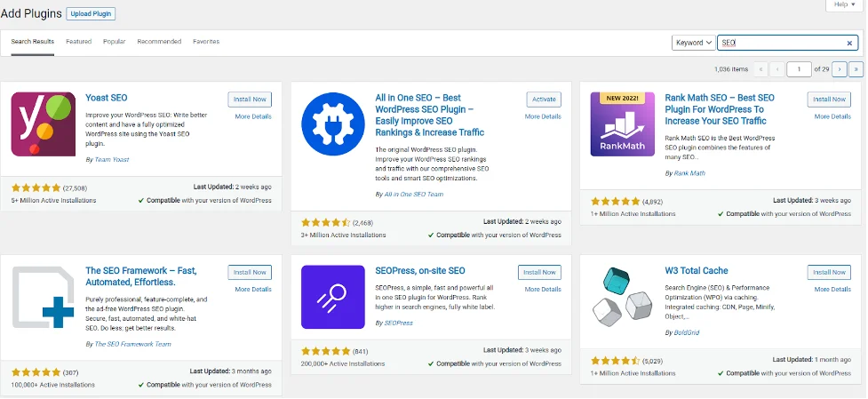Clear the SEO search field with X
The image size is (868, 399).
849,43
